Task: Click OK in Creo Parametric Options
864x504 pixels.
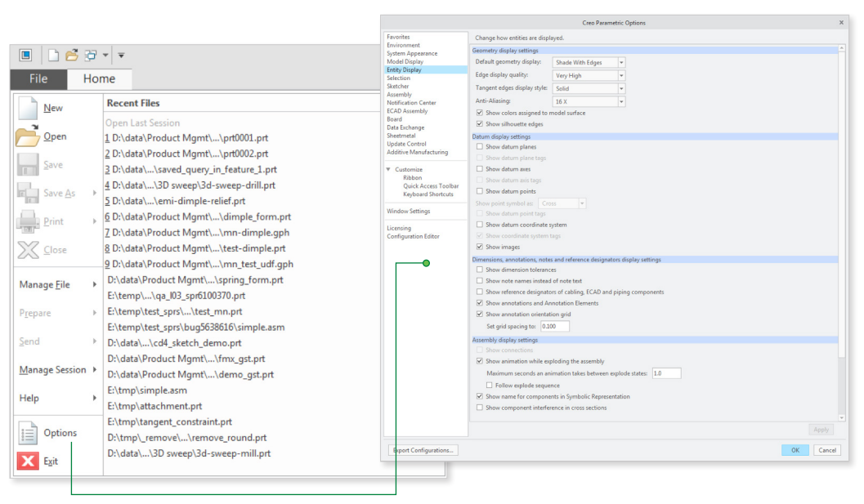Action: tap(795, 451)
